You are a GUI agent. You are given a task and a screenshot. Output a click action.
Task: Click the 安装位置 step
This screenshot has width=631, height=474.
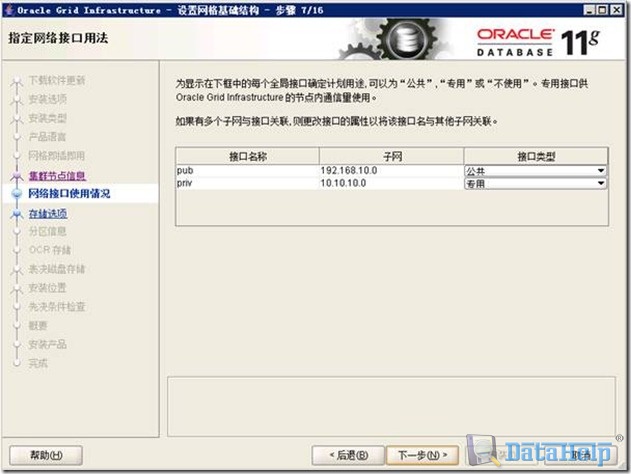[47, 288]
